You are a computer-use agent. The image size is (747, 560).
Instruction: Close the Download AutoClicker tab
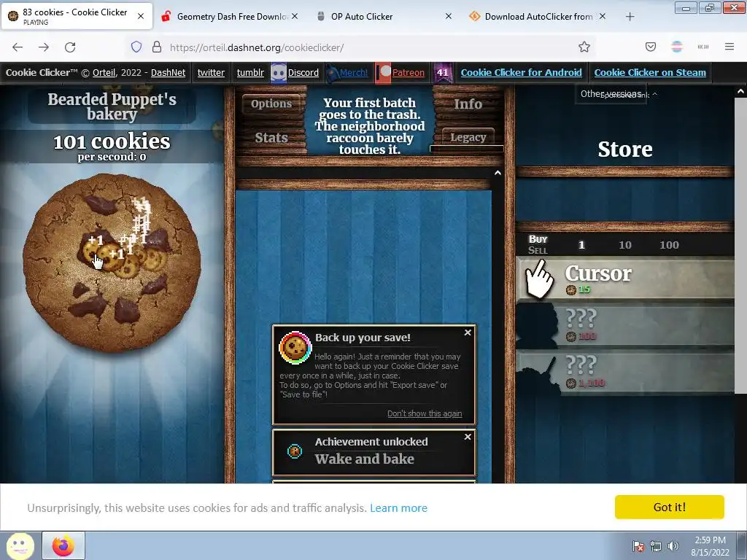tap(603, 16)
